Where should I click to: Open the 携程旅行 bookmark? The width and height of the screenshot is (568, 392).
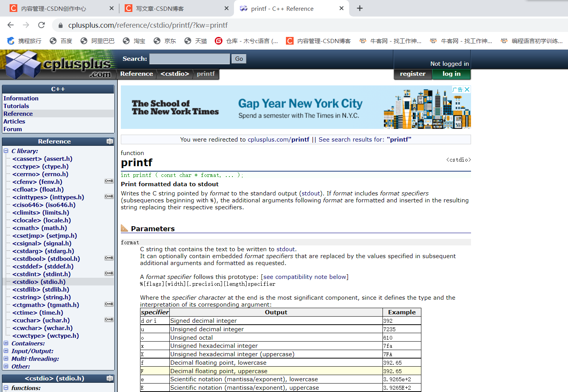[24, 41]
